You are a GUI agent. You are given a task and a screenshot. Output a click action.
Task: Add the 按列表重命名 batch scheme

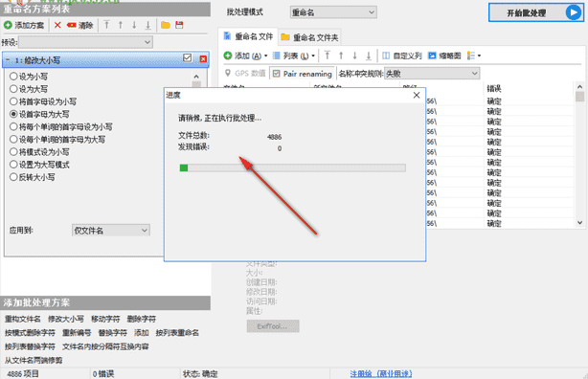click(x=177, y=332)
